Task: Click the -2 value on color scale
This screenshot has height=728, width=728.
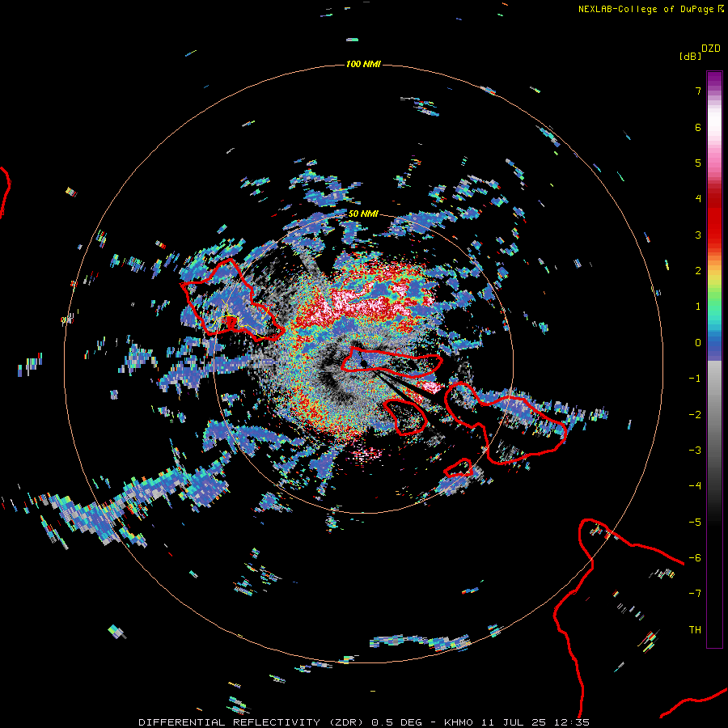Action: 695,415
